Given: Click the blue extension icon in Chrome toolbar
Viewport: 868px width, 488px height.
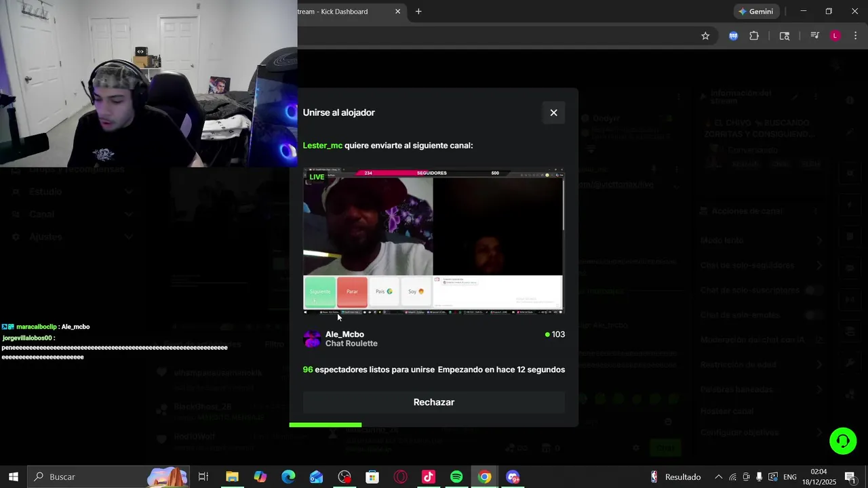Looking at the screenshot, I should pos(733,36).
